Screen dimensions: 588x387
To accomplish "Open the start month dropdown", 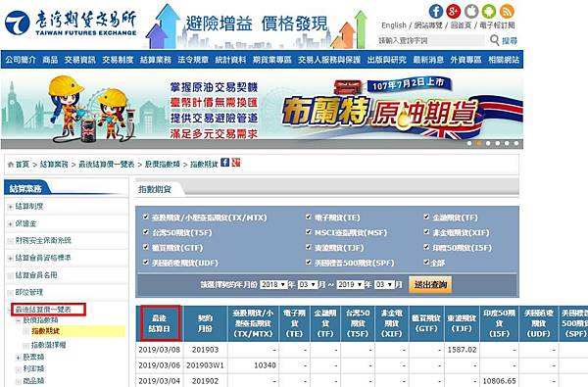I will pos(308,285).
